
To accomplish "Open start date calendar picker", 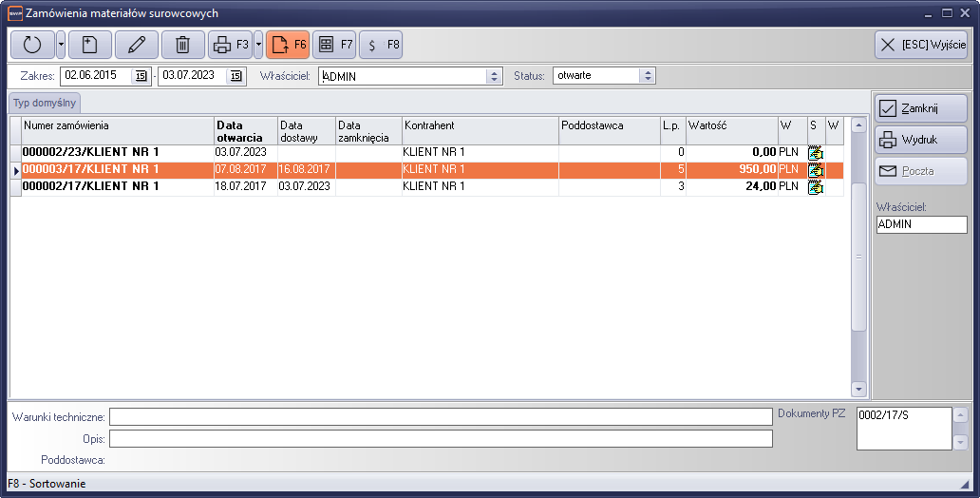I will point(141,76).
